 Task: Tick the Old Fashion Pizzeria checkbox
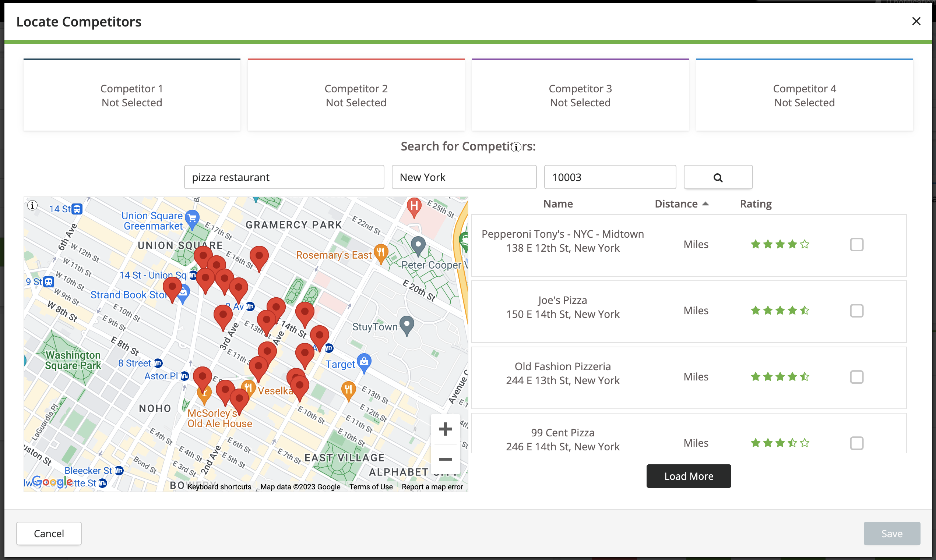click(x=856, y=377)
